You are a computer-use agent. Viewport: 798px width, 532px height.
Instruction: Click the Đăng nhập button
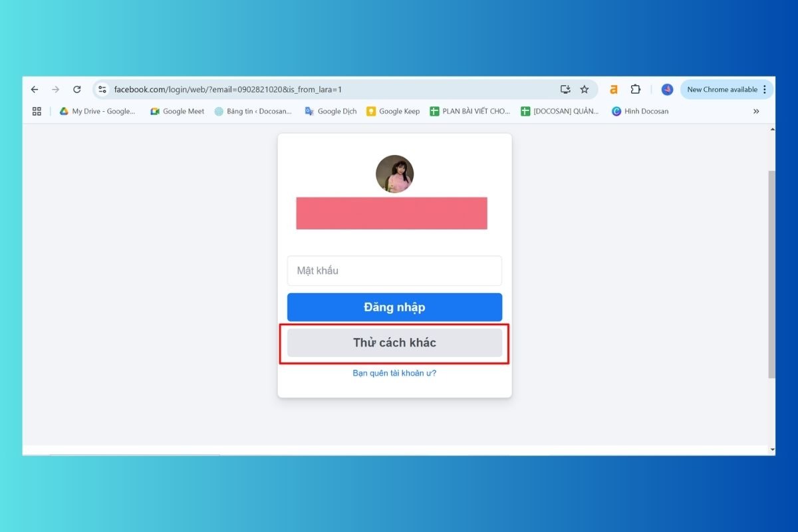click(394, 307)
